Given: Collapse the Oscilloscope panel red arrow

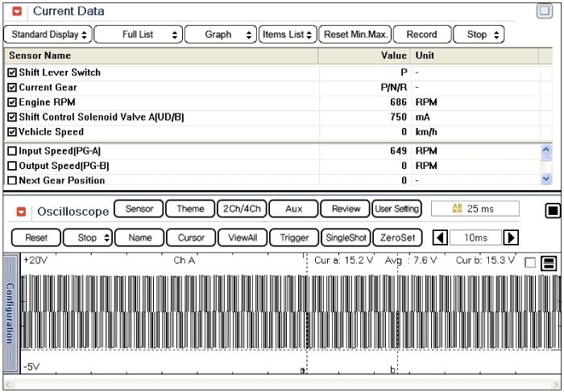Looking at the screenshot, I should click(x=21, y=212).
